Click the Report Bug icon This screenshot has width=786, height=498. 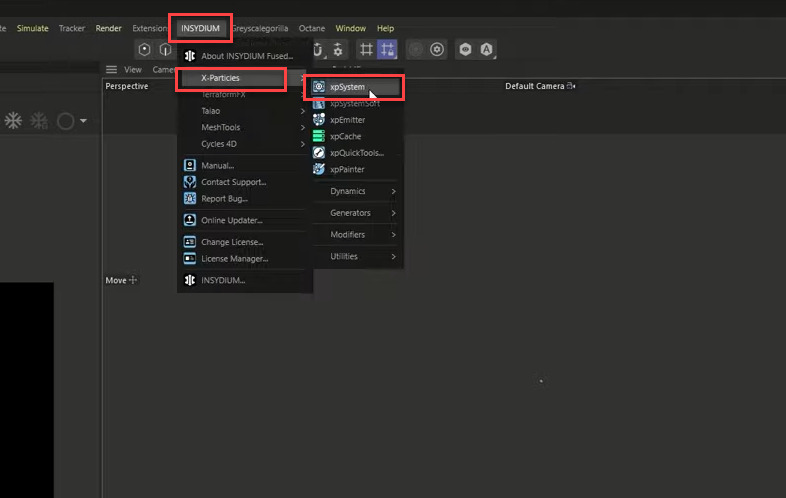point(189,198)
